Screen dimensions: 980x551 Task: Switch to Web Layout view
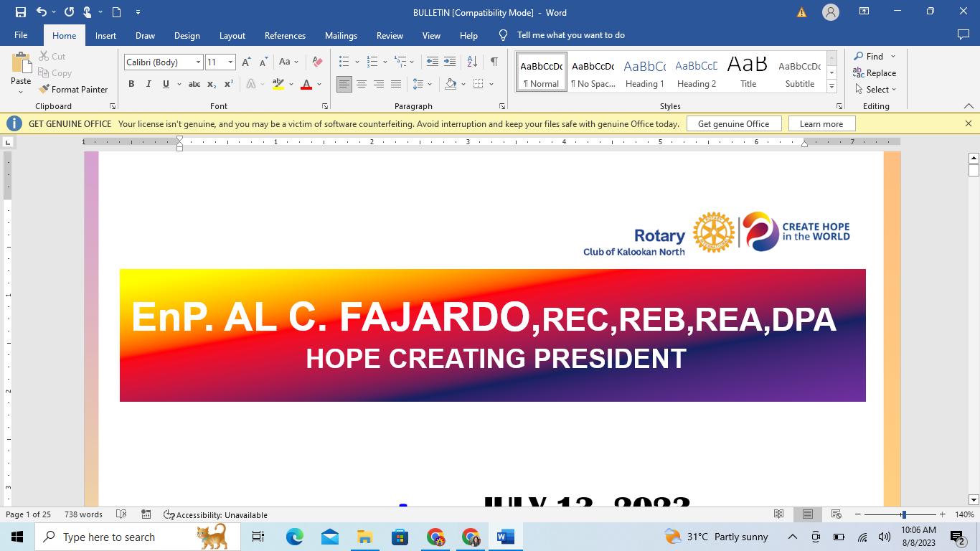click(836, 514)
